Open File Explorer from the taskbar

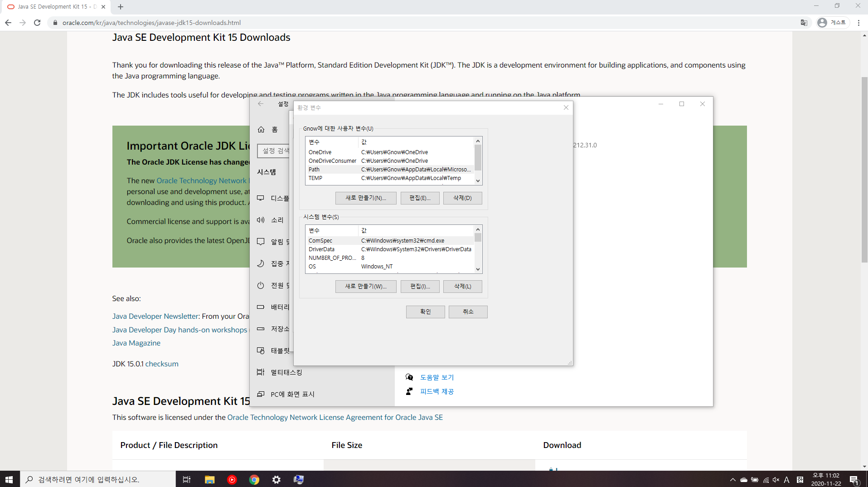point(209,479)
